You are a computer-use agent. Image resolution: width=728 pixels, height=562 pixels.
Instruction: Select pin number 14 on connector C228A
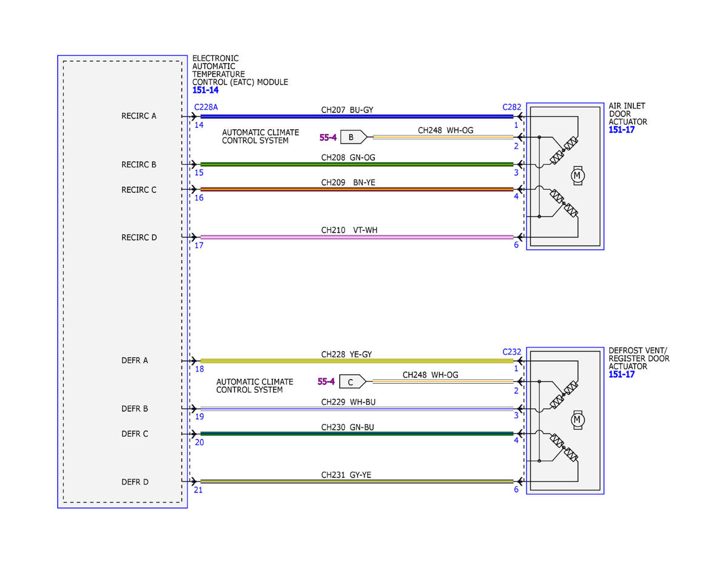(x=199, y=124)
